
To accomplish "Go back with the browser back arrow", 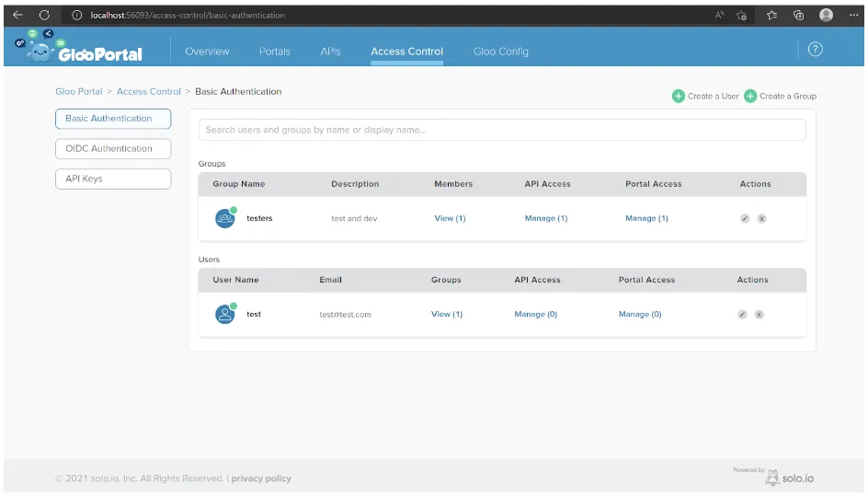I will pyautogui.click(x=17, y=15).
